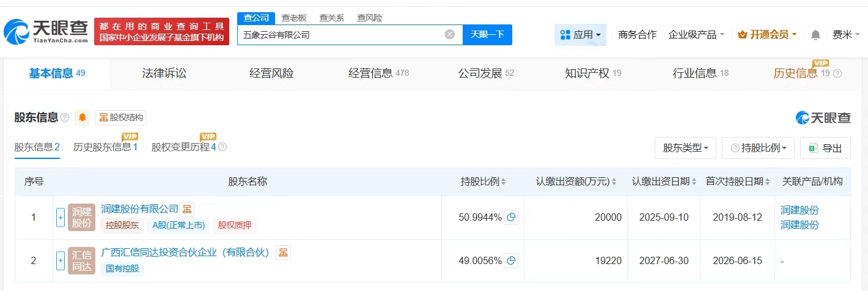
Task: Open the first 润建股份 related product link
Action: click(800, 210)
